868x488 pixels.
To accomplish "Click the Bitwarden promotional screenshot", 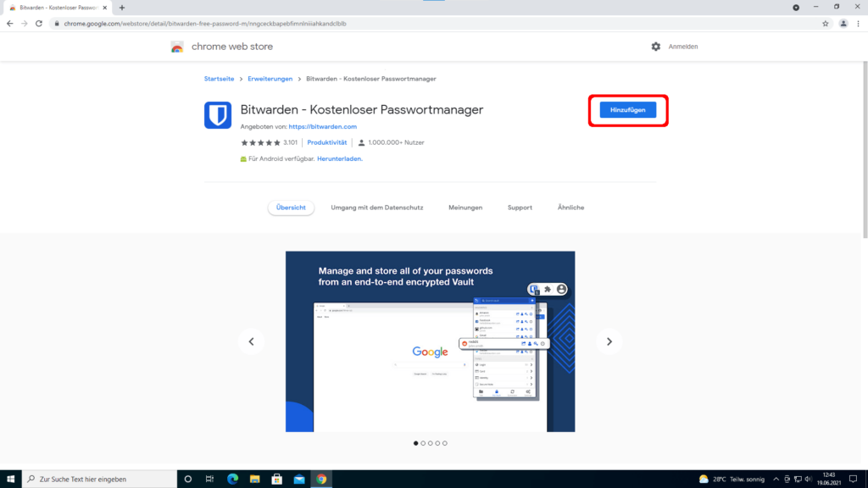I will coord(430,341).
